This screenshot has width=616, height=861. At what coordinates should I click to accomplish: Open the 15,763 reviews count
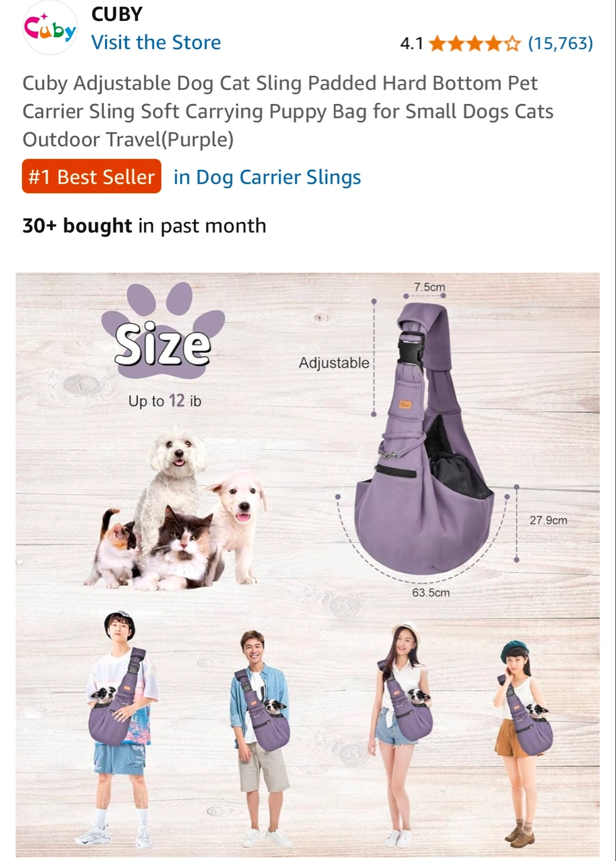pos(560,43)
